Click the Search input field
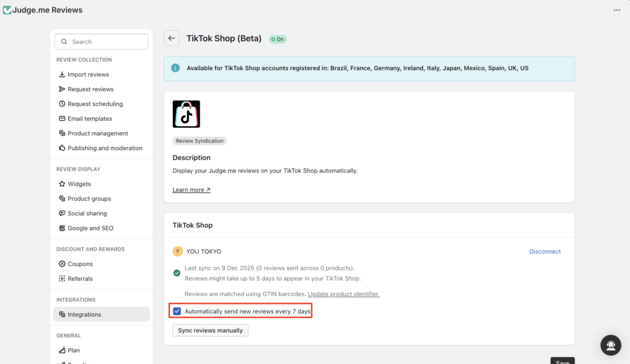Image resolution: width=630 pixels, height=364 pixels. (102, 42)
